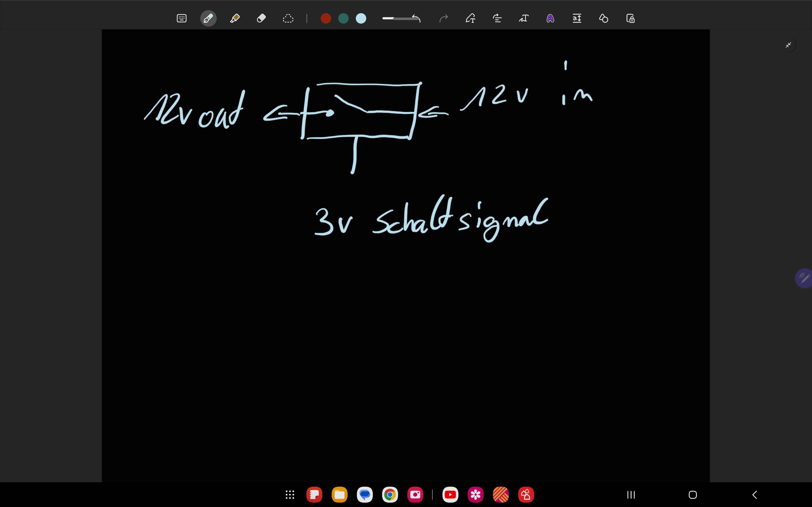Enable the auto shape conversion tool
Screen dimensions: 812x507
click(x=604, y=18)
